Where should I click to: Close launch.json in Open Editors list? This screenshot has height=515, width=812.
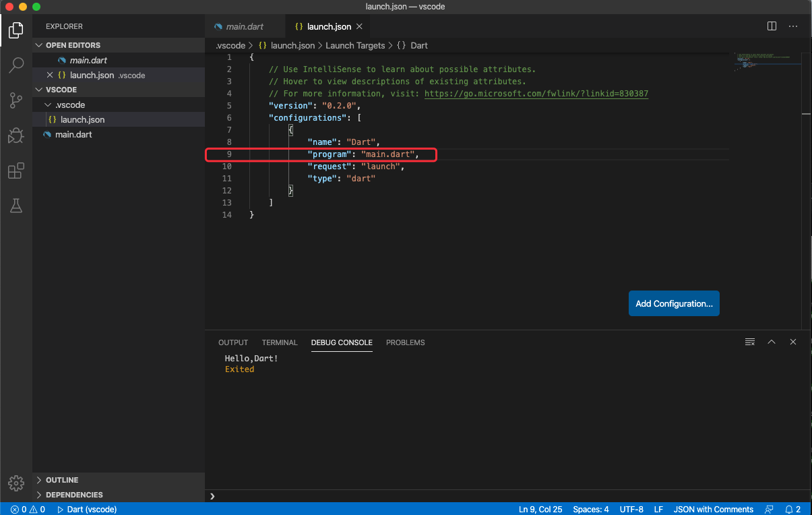tap(50, 75)
